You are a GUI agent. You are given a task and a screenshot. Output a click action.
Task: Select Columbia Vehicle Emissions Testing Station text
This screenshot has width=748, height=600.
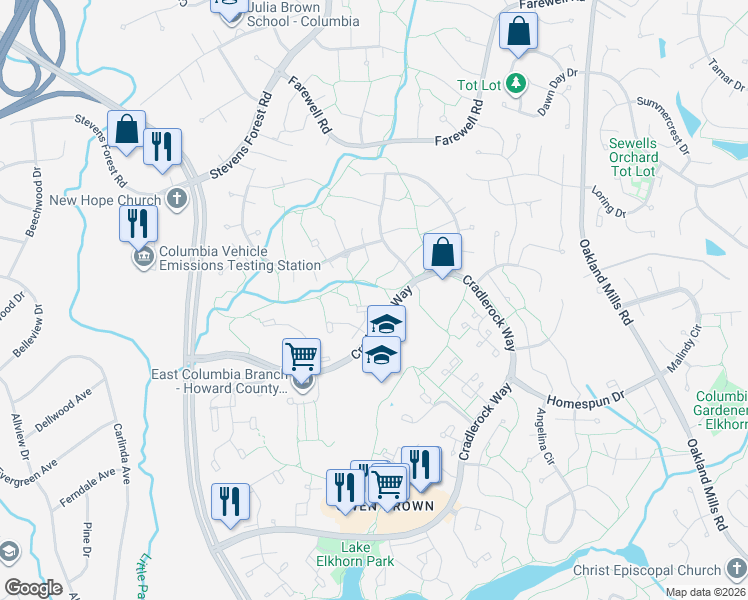tap(239, 259)
